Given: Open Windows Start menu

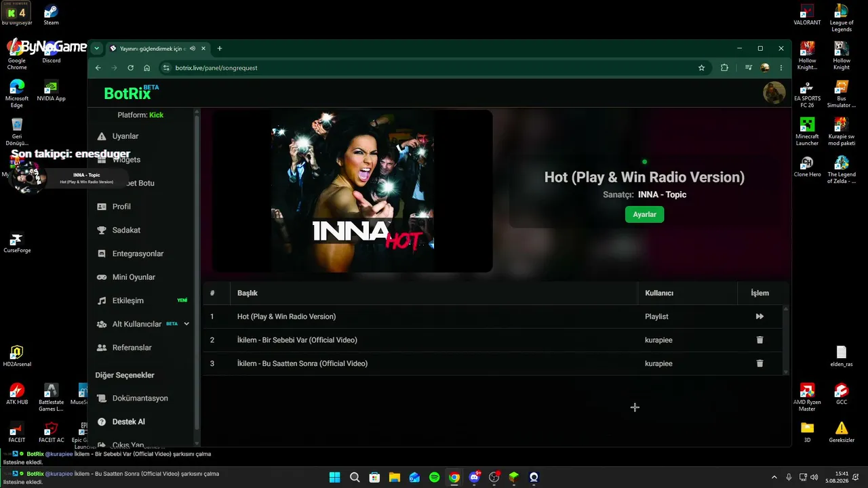Looking at the screenshot, I should 335,477.
